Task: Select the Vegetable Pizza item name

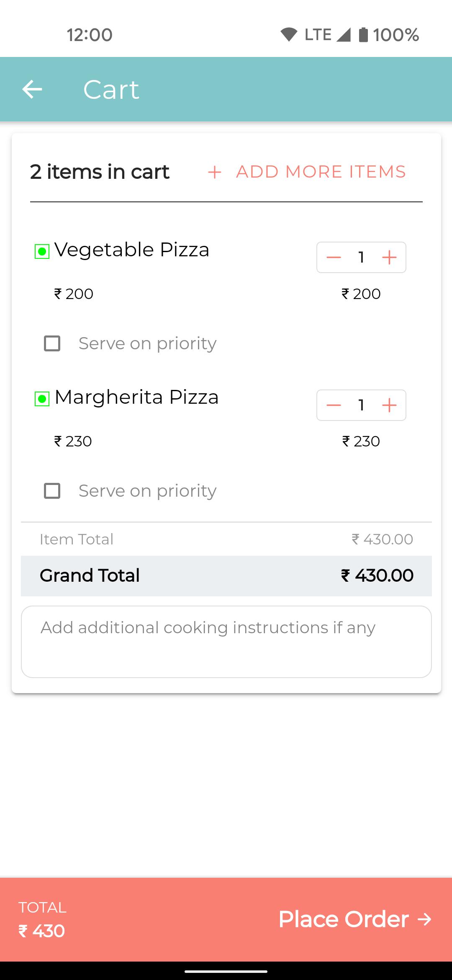Action: pos(132,250)
